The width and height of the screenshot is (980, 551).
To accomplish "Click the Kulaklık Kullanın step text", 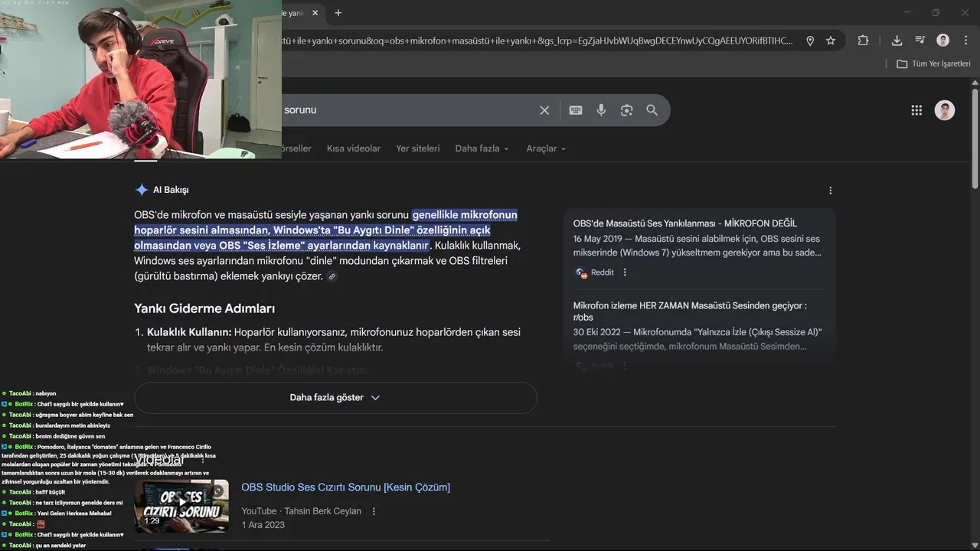I will [334, 340].
